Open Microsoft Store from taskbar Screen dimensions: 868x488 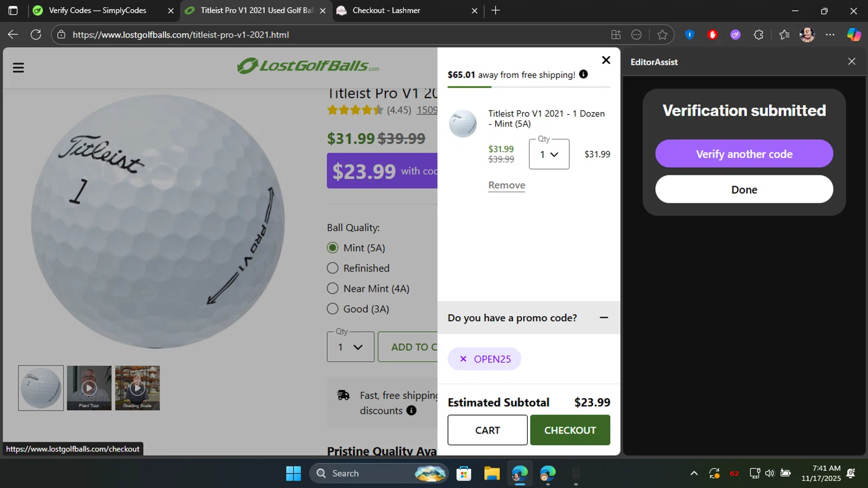pos(464,474)
